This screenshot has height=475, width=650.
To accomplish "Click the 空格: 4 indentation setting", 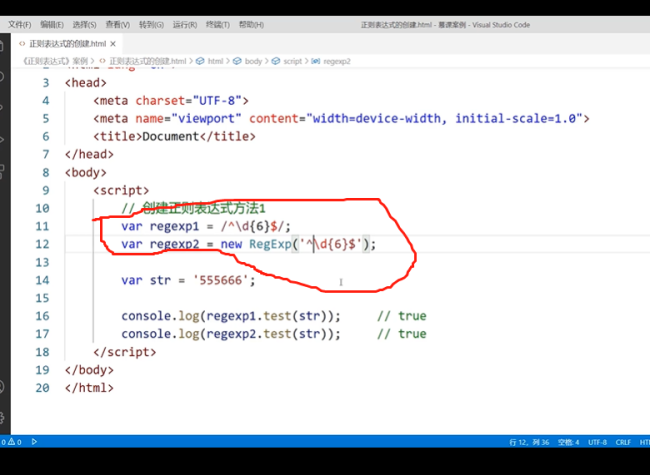I will 568,442.
